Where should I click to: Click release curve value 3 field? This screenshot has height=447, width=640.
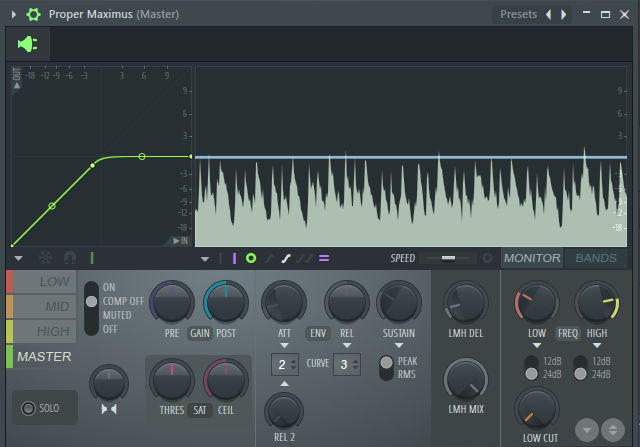tap(347, 364)
